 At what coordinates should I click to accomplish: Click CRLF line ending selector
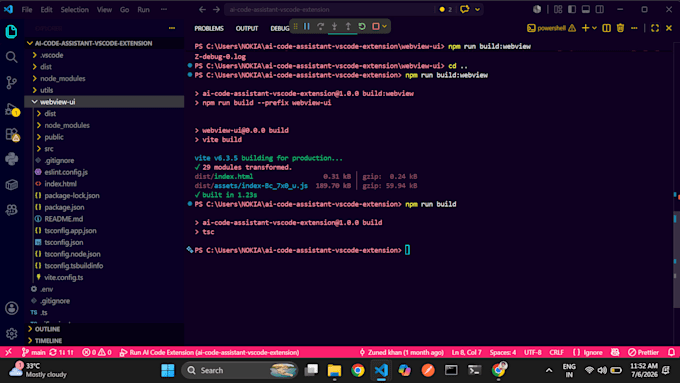pyautogui.click(x=556, y=352)
